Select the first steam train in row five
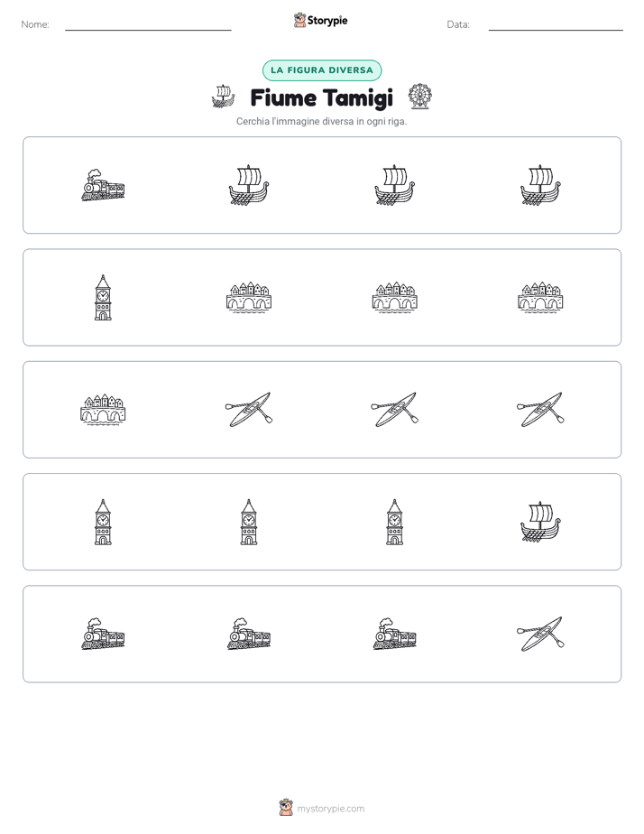 point(103,634)
